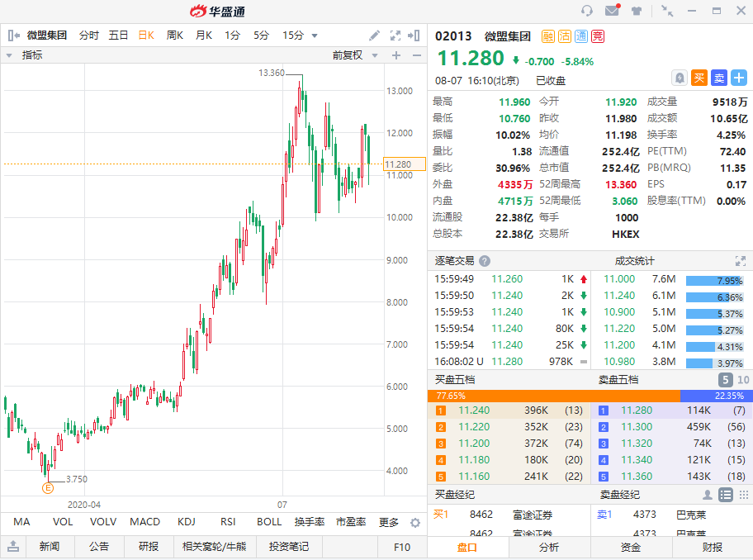753x560 pixels.
Task: Enable the VOLV indicator
Action: point(103,522)
